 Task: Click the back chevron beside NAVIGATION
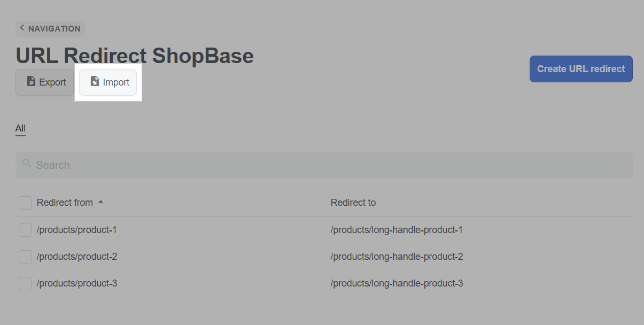[22, 28]
